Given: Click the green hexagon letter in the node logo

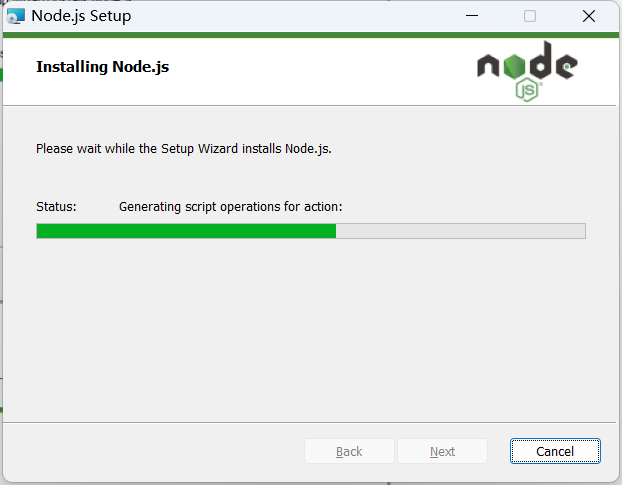Looking at the screenshot, I should click(514, 66).
